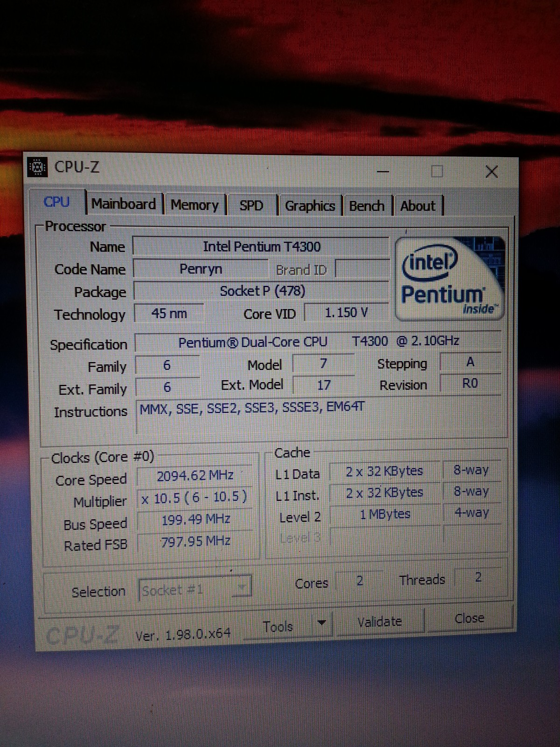Click the Brand ID empty field
Viewport: 560px width, 747px height.
click(x=362, y=269)
